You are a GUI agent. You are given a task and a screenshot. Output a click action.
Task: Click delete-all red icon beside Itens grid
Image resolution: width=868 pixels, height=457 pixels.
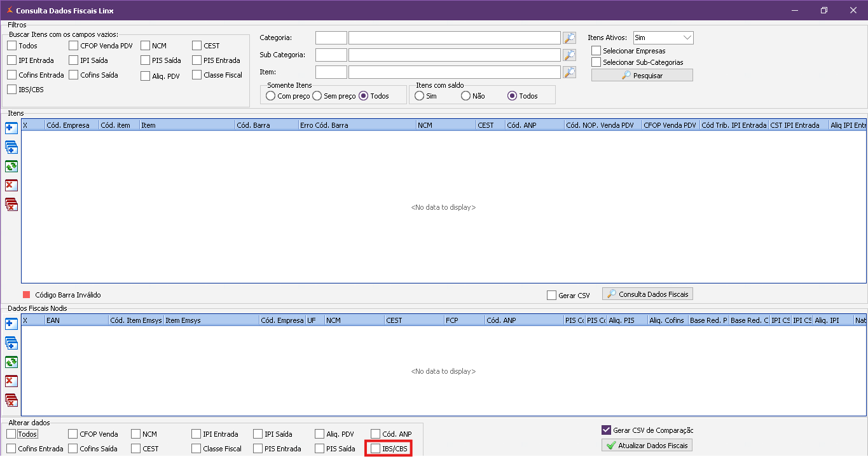pyautogui.click(x=11, y=204)
